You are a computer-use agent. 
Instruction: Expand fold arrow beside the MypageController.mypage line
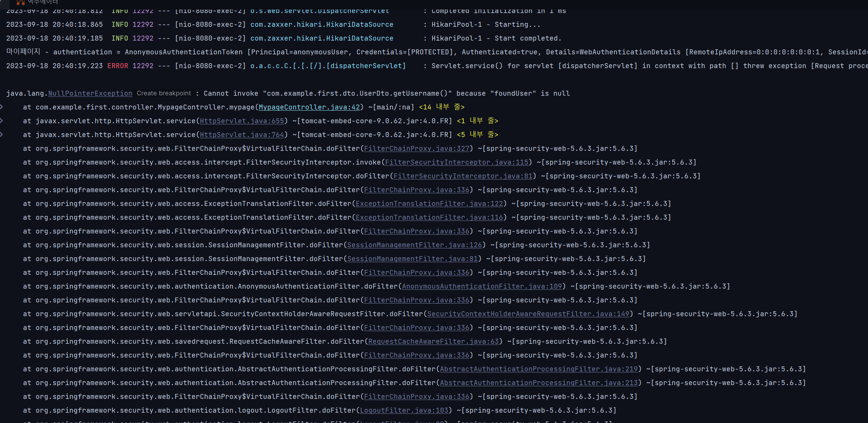pyautogui.click(x=2, y=107)
